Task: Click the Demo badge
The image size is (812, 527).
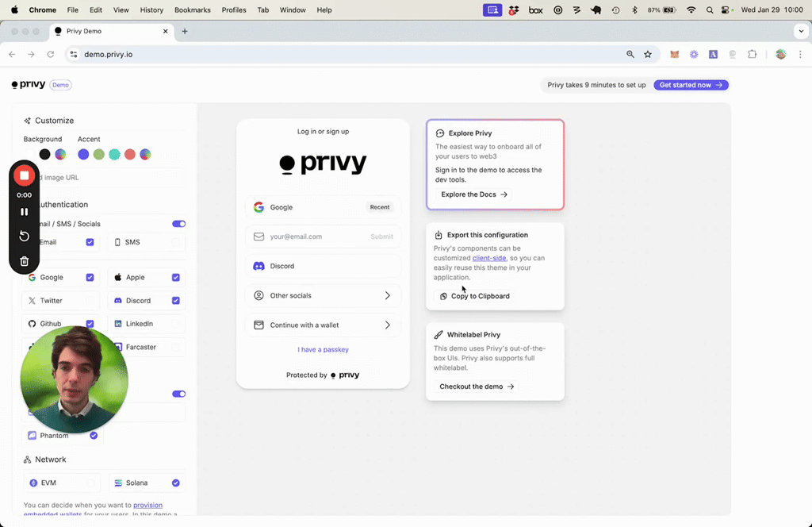Action: click(x=60, y=85)
